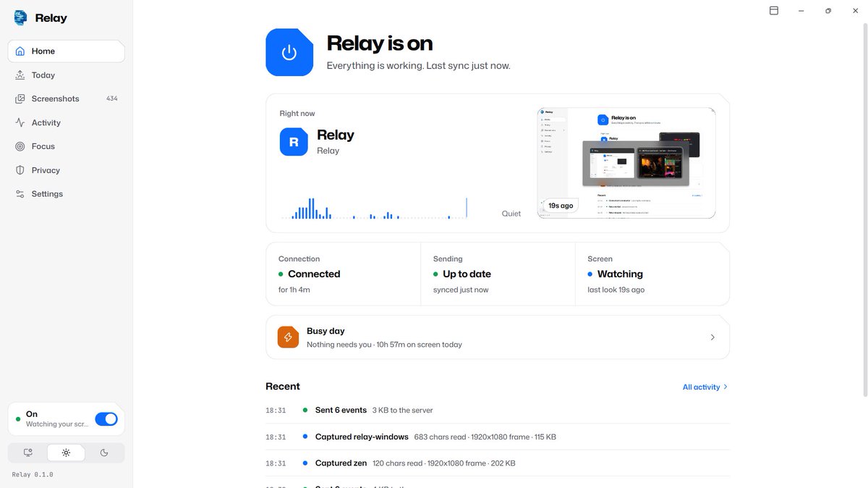Click the 'Recent' section heading
Screen dimensions: 868x488
tap(283, 387)
